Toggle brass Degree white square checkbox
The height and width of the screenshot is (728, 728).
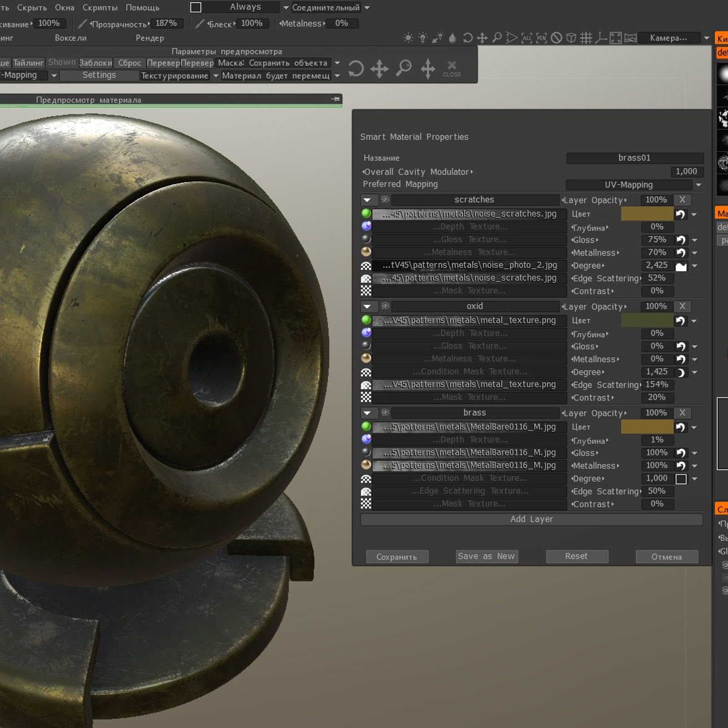tap(681, 479)
